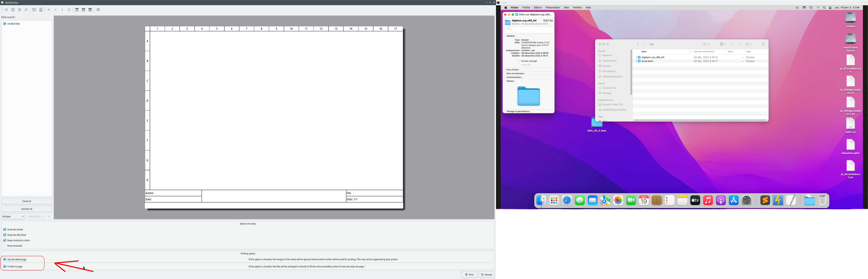The image size is (868, 279).
Task: Toggle the Use the whole page checkbox
Action: 5,259
